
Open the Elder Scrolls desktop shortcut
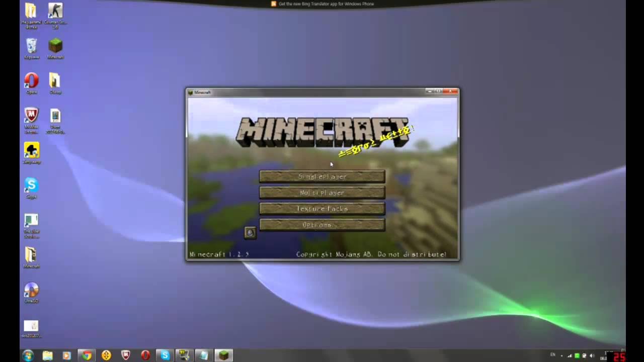point(31,226)
